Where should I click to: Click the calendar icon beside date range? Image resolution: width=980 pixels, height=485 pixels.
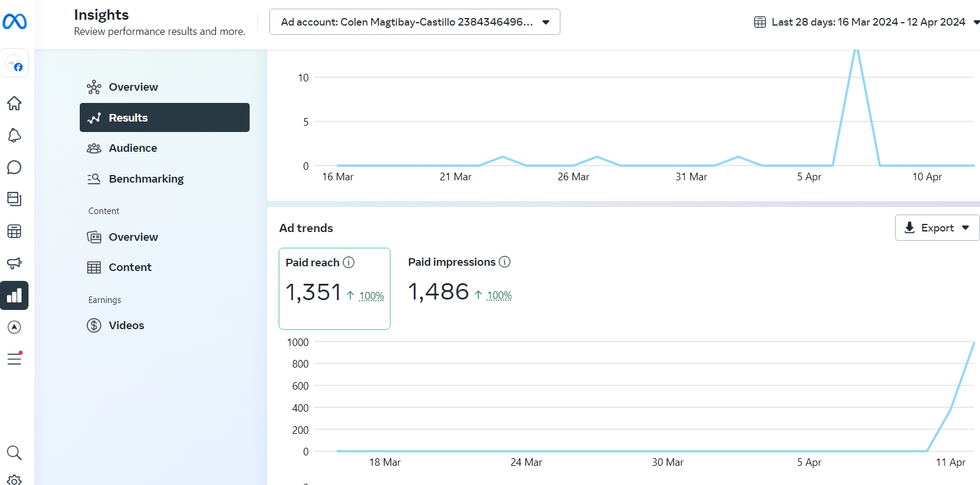[x=760, y=22]
